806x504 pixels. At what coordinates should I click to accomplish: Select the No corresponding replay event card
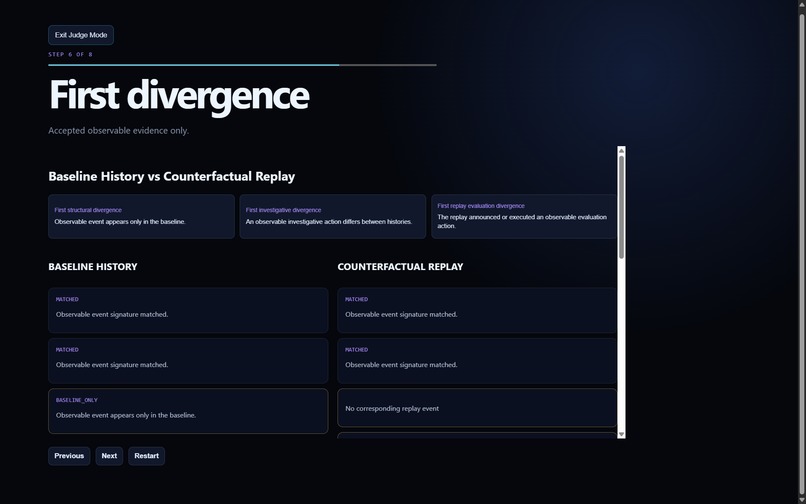[x=477, y=408]
